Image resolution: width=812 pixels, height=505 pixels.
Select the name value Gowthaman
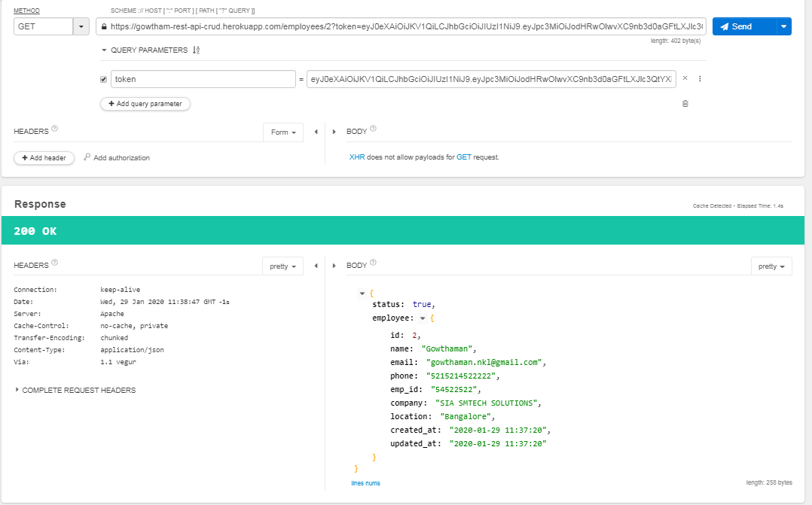(x=448, y=348)
